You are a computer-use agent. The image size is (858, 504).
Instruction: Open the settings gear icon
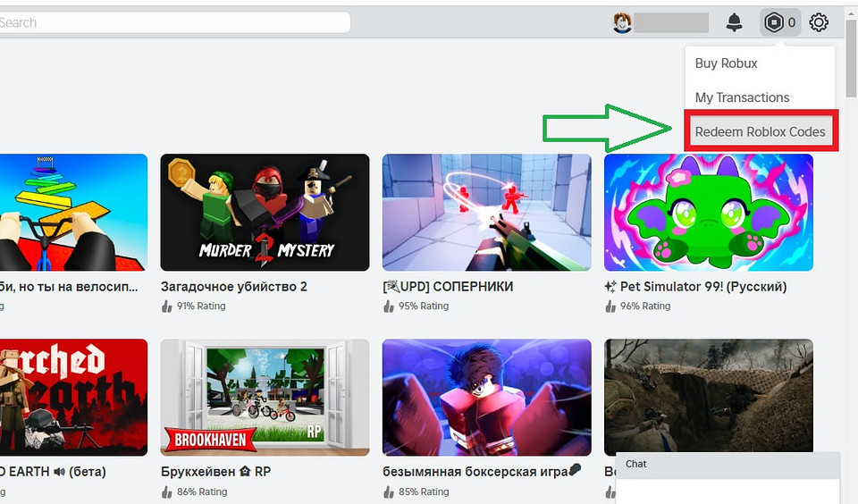(x=819, y=23)
